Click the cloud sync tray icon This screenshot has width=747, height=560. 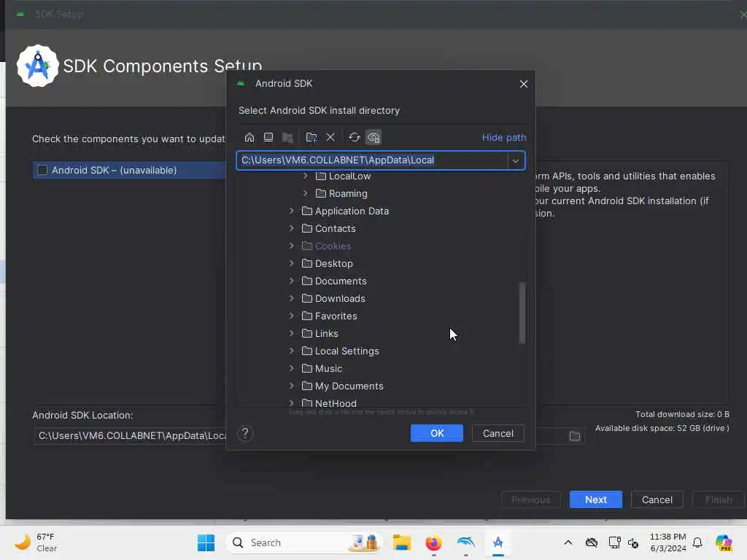pos(592,542)
